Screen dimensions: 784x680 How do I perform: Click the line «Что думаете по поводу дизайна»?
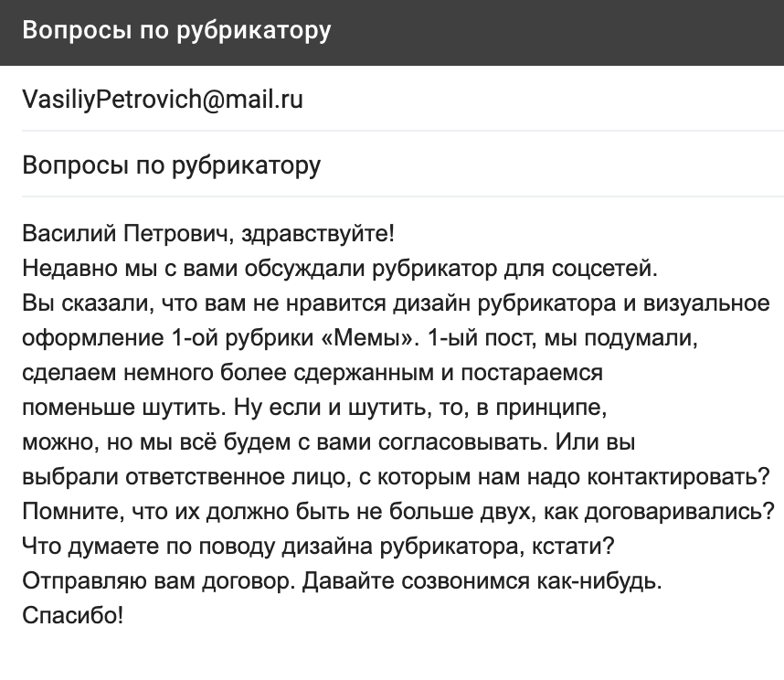[318, 546]
